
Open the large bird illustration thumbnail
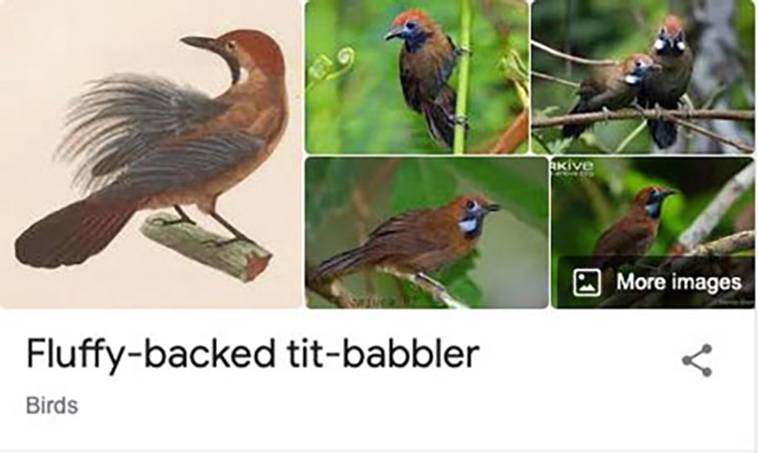click(151, 154)
